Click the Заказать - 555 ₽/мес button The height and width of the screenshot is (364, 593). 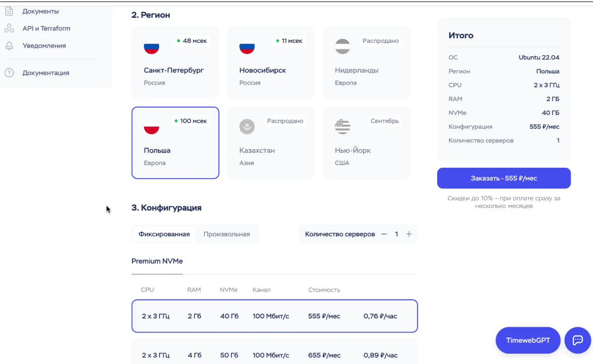pos(504,178)
